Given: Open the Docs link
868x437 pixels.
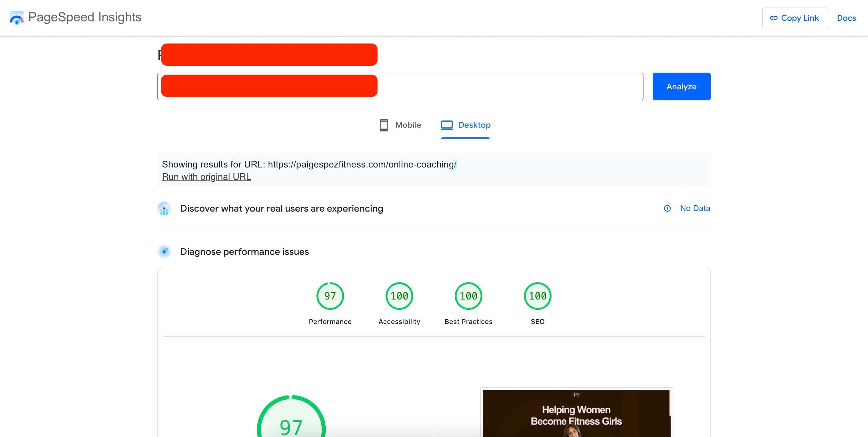Looking at the screenshot, I should [x=846, y=18].
